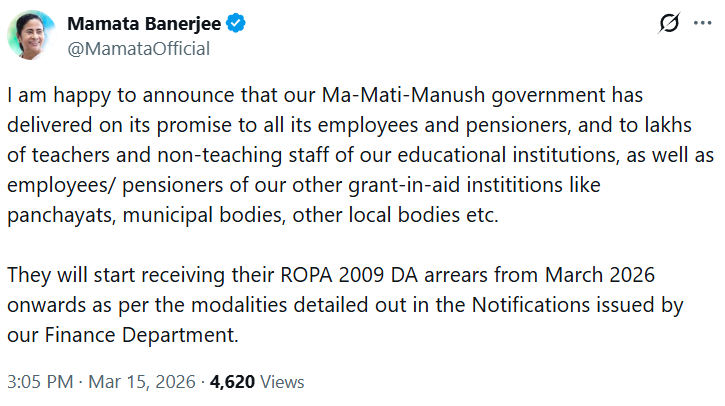Click the Views label

point(282,382)
